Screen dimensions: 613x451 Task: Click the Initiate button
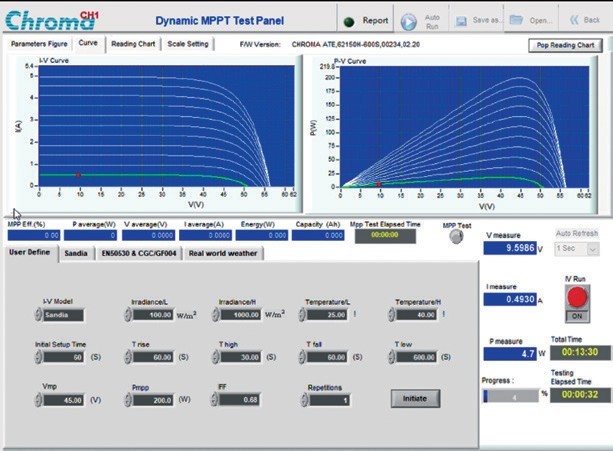point(415,398)
